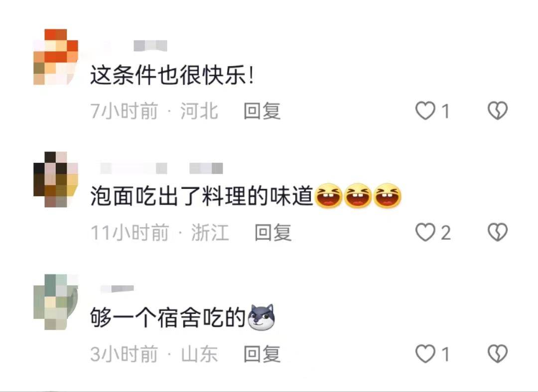Click the husky dog emoji

262,317
